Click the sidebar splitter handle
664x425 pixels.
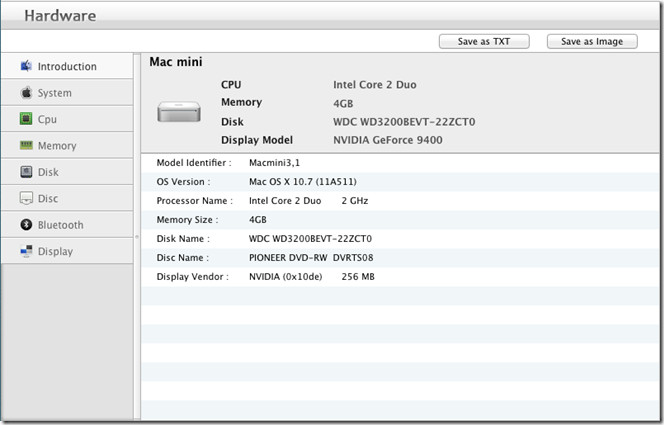pos(137,237)
